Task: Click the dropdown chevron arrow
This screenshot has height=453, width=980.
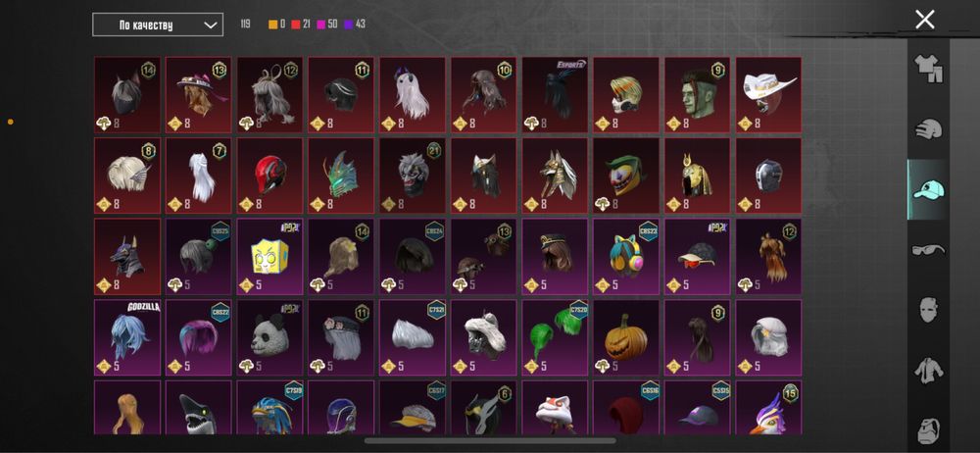Action: 211,25
